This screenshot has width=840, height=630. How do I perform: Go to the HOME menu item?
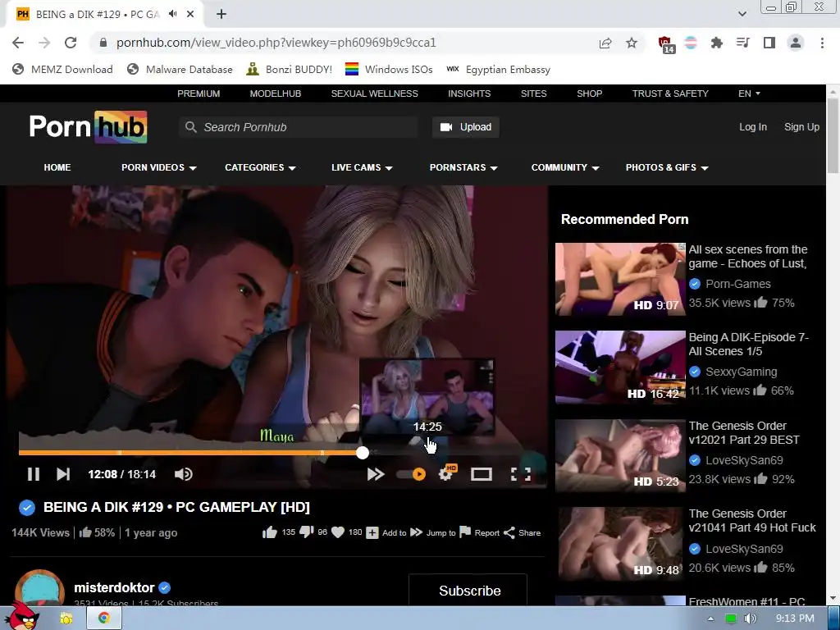tap(57, 167)
